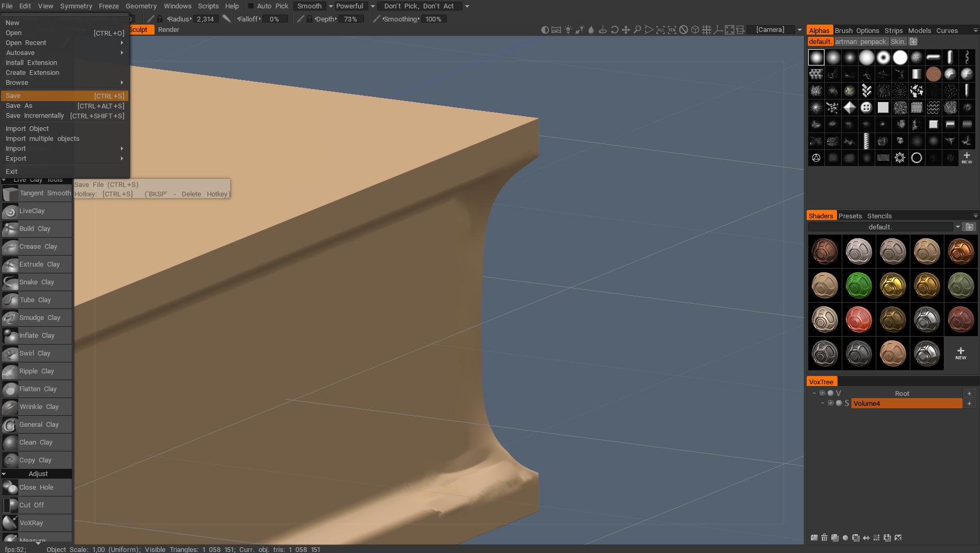Screen dimensions: 980x553
Task: Click Exit in the File menu
Action: 65,172
